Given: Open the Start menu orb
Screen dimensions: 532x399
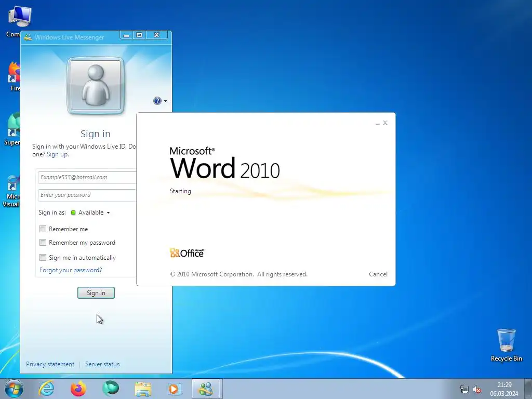Looking at the screenshot, I should click(14, 389).
